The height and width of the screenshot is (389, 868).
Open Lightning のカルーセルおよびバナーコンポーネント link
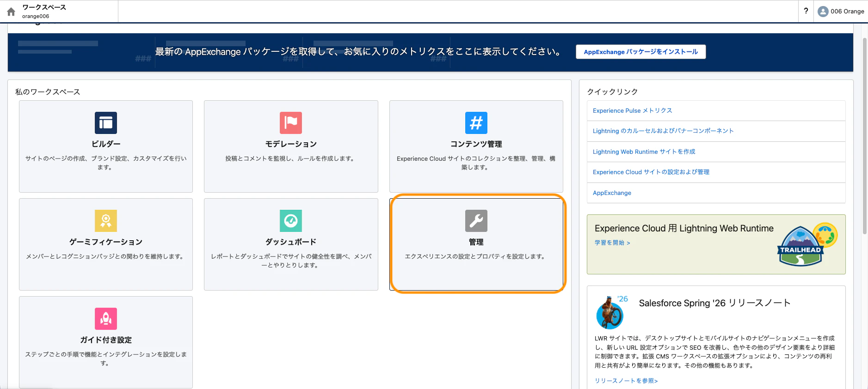[663, 131]
